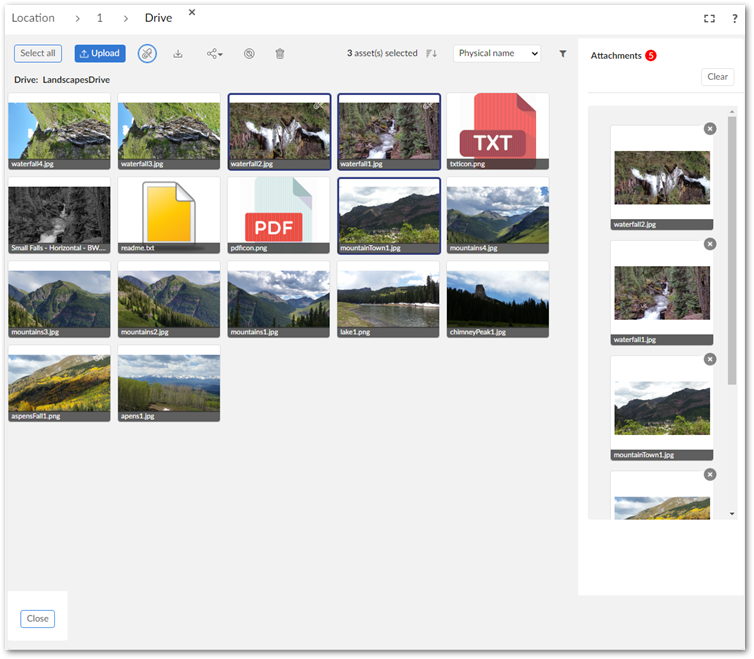Remove waterfall2.jpg from attachments
This screenshot has height=659, width=754.
tap(710, 129)
